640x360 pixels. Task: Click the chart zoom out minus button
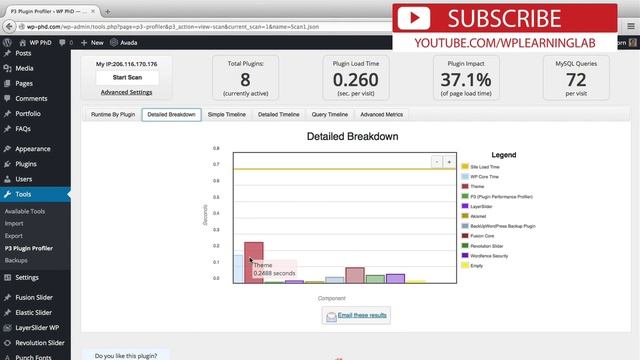437,162
